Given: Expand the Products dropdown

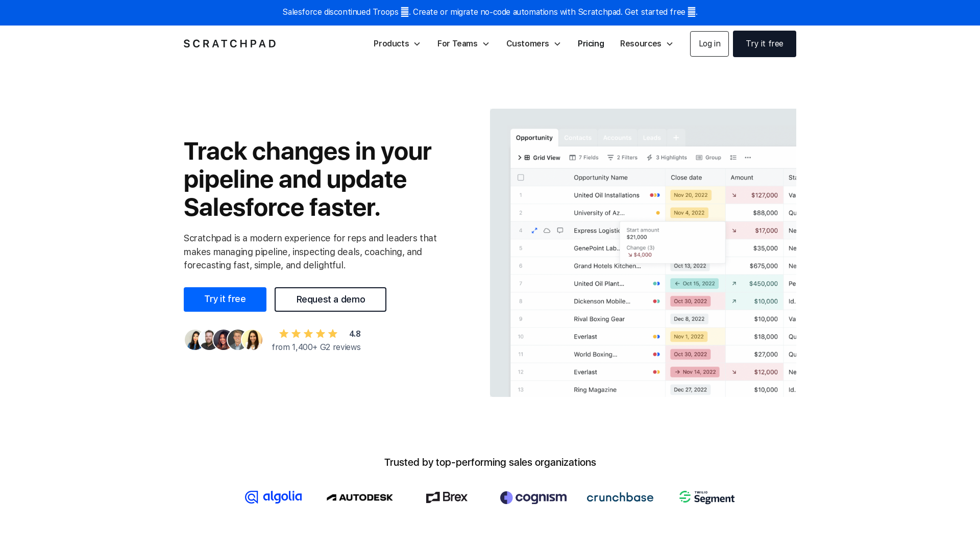Looking at the screenshot, I should (x=397, y=44).
